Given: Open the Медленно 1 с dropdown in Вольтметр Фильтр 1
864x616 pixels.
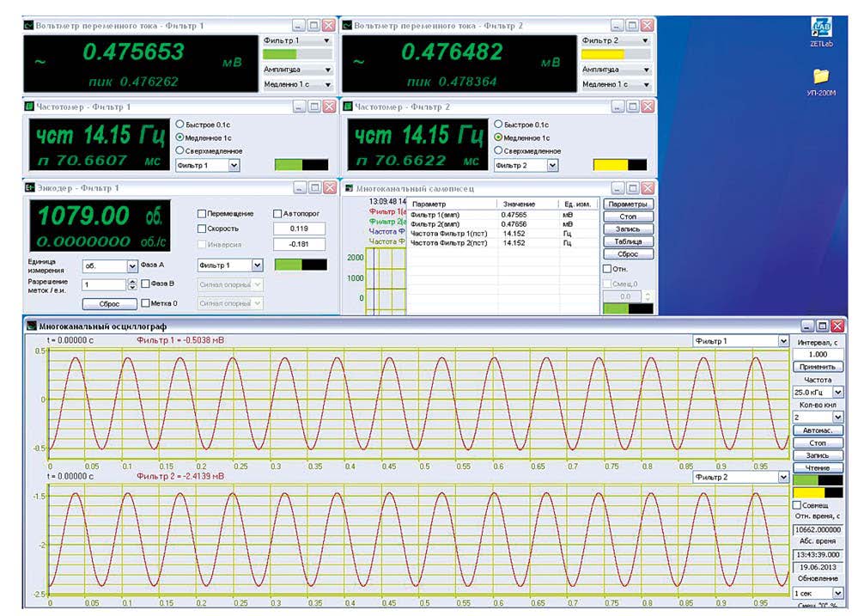Looking at the screenshot, I should 297,84.
